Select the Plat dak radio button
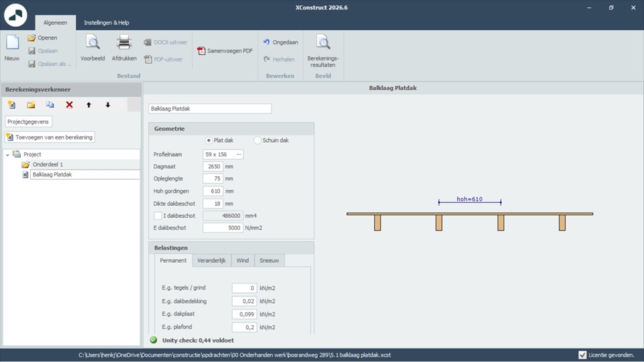Image resolution: width=644 pixels, height=362 pixels. pyautogui.click(x=209, y=140)
